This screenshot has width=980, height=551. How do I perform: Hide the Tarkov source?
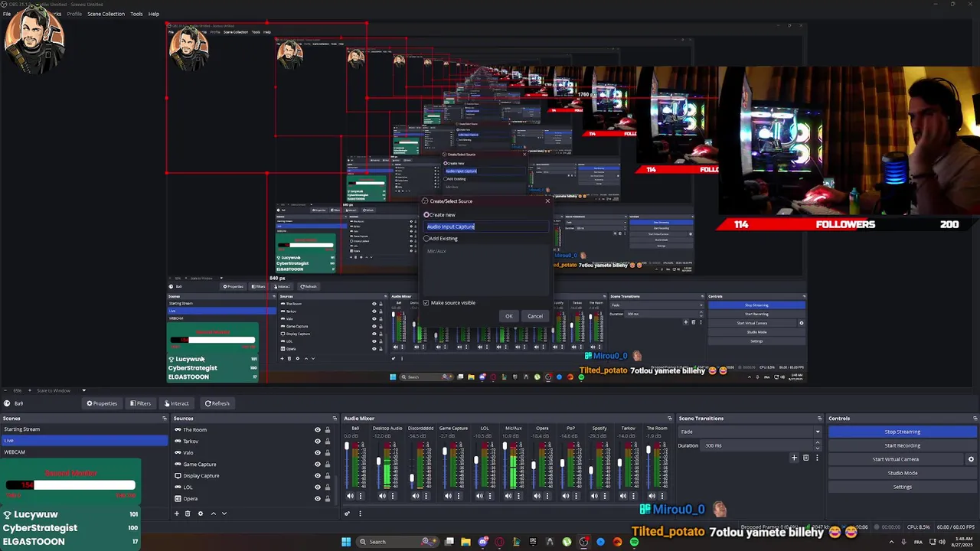click(x=318, y=441)
